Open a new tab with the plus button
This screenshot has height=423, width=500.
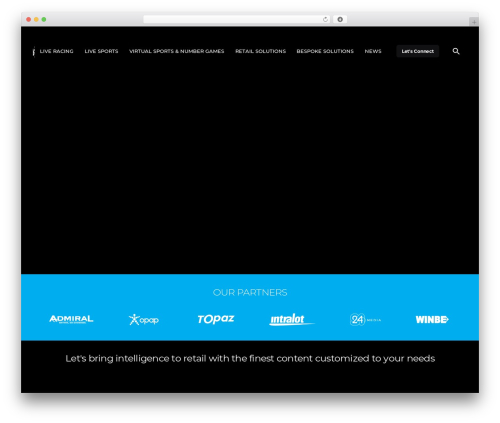[x=474, y=22]
